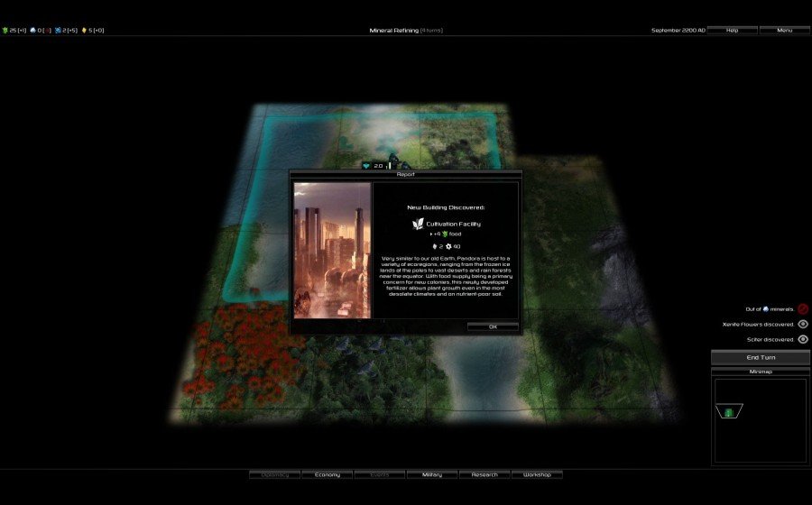
Task: Click the End Turn button
Action: point(761,357)
